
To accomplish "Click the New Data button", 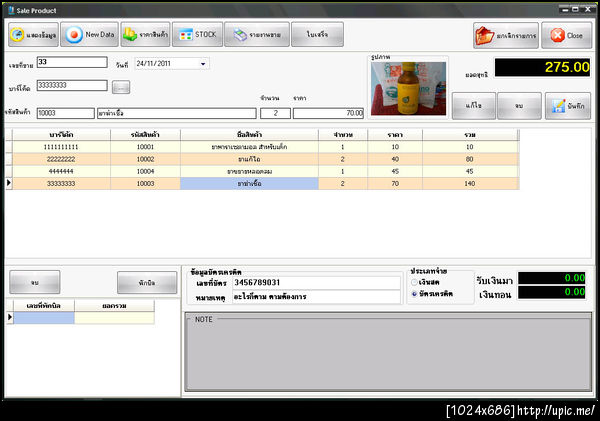I will click(90, 35).
